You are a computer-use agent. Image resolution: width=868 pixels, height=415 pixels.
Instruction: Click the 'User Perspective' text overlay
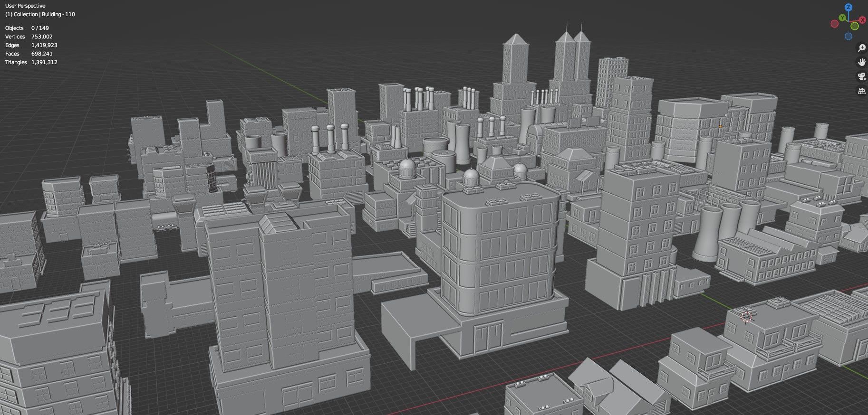point(25,6)
